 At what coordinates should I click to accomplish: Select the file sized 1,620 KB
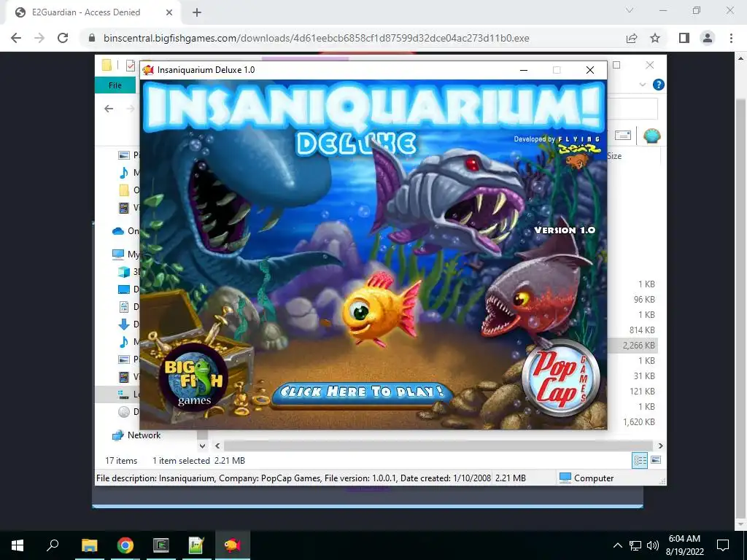(633, 422)
